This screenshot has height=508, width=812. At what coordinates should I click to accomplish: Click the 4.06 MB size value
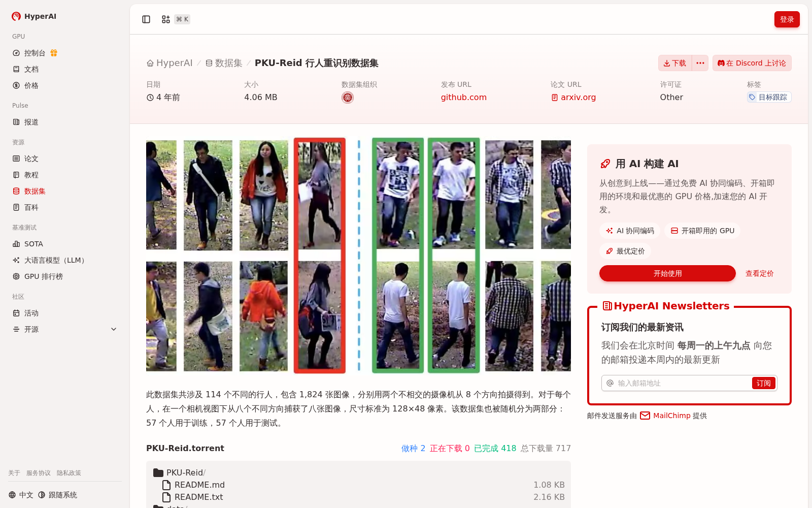261,97
